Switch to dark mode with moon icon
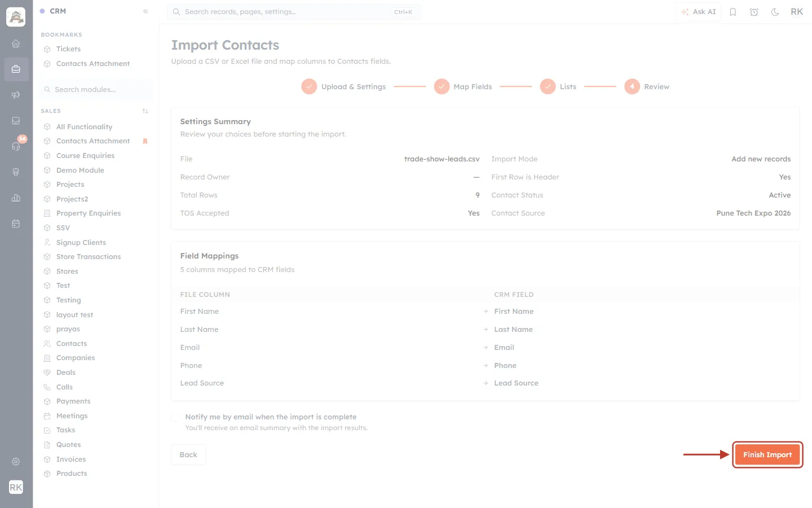This screenshot has width=812, height=508. 775,12
